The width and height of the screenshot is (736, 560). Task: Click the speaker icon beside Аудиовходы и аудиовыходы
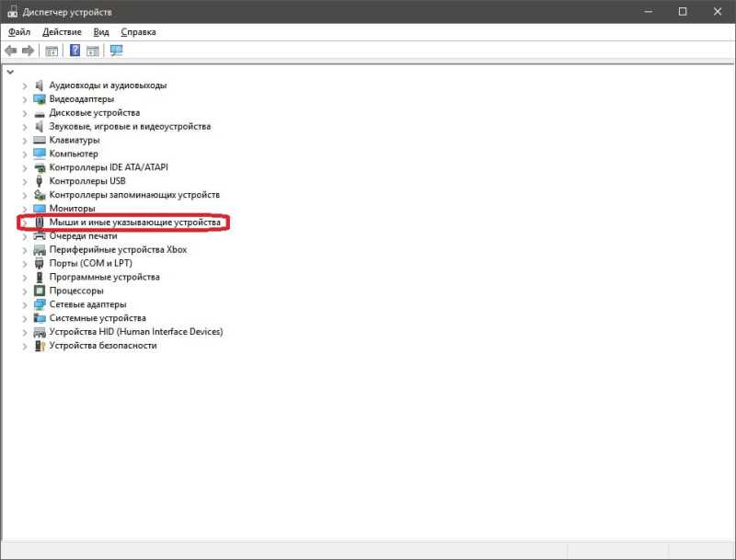40,86
